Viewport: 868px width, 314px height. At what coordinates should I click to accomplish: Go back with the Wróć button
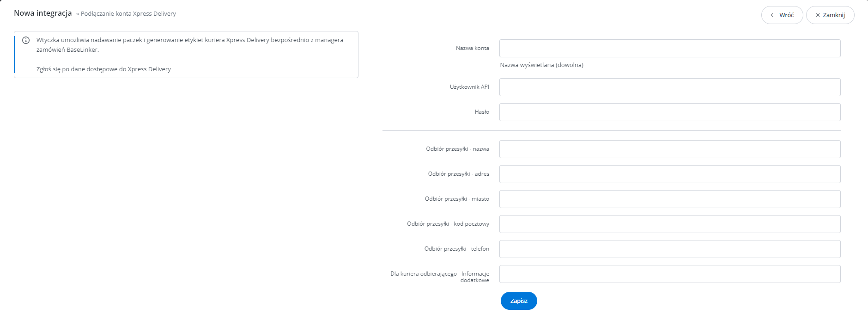(782, 15)
